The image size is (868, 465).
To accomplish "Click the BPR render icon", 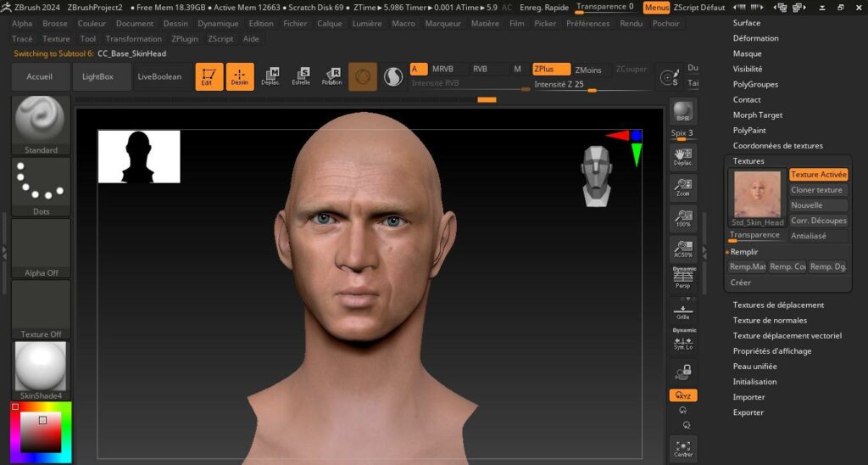I will point(683,112).
